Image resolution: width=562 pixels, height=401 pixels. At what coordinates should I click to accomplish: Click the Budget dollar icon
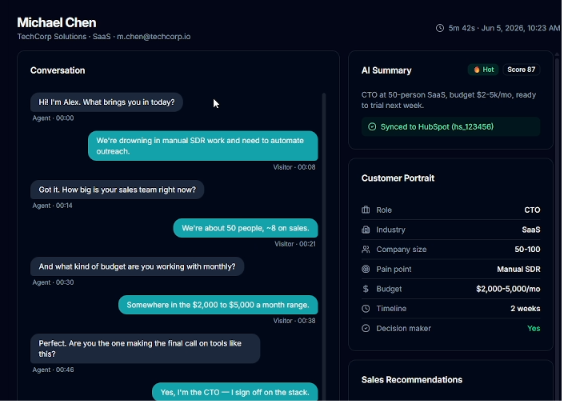(366, 289)
